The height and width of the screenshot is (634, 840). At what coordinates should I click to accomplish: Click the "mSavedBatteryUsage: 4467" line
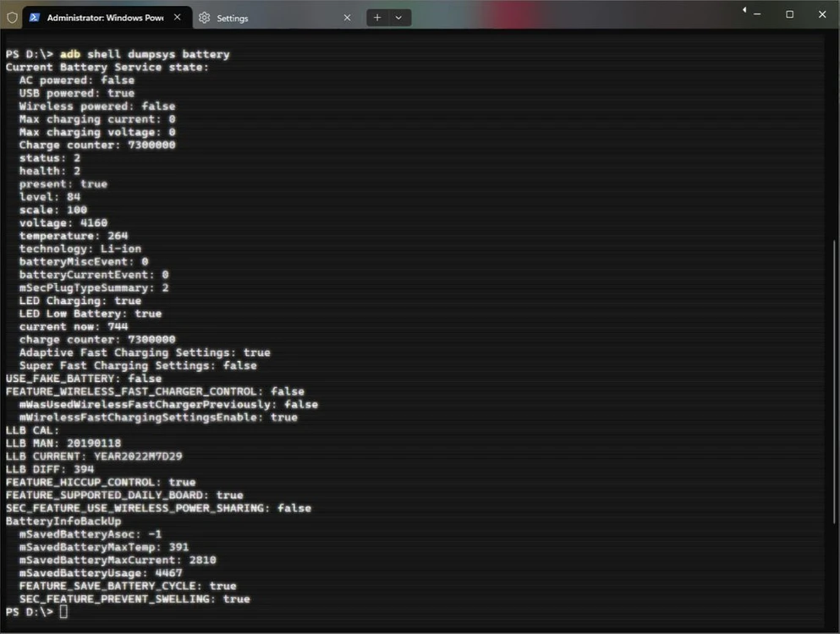(x=101, y=573)
